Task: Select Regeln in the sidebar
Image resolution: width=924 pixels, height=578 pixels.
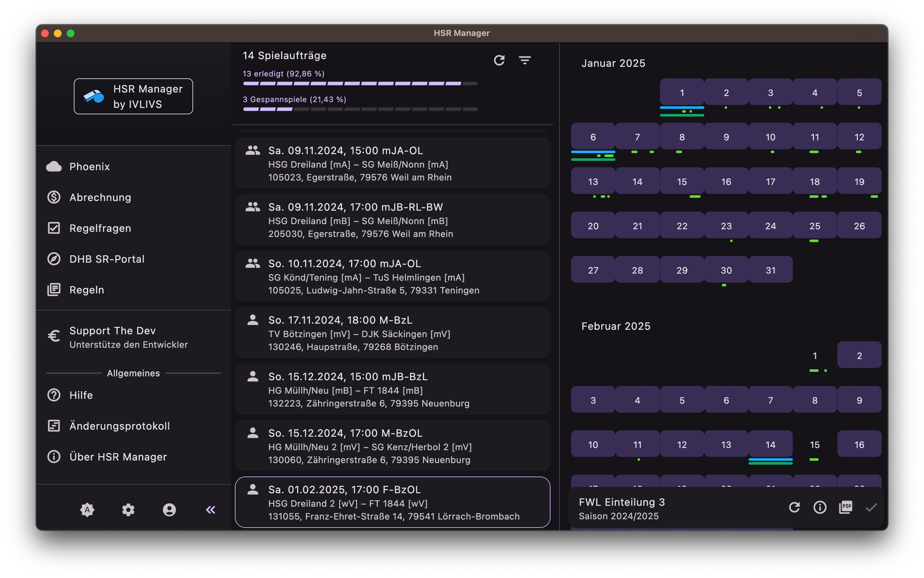Action: (133, 290)
